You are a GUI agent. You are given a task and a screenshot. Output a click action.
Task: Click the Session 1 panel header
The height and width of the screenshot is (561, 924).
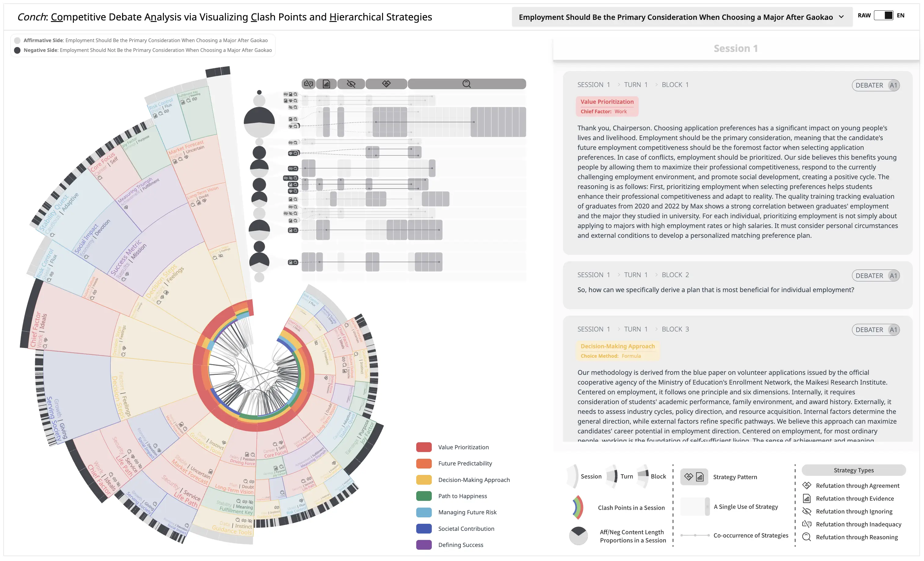(x=735, y=48)
